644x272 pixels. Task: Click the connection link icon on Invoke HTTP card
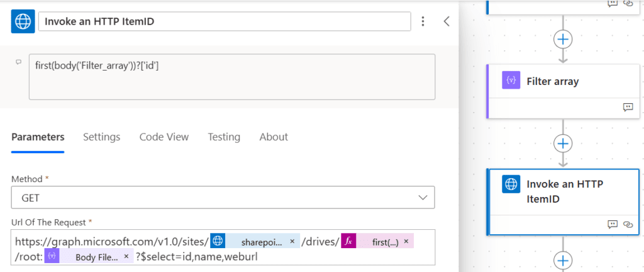(x=628, y=224)
